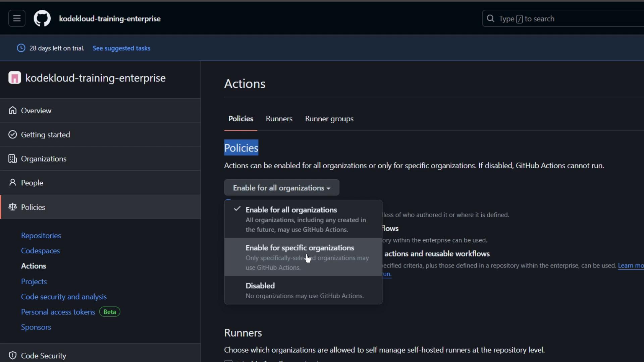
Task: Click the Organizations building icon
Action: point(13,159)
